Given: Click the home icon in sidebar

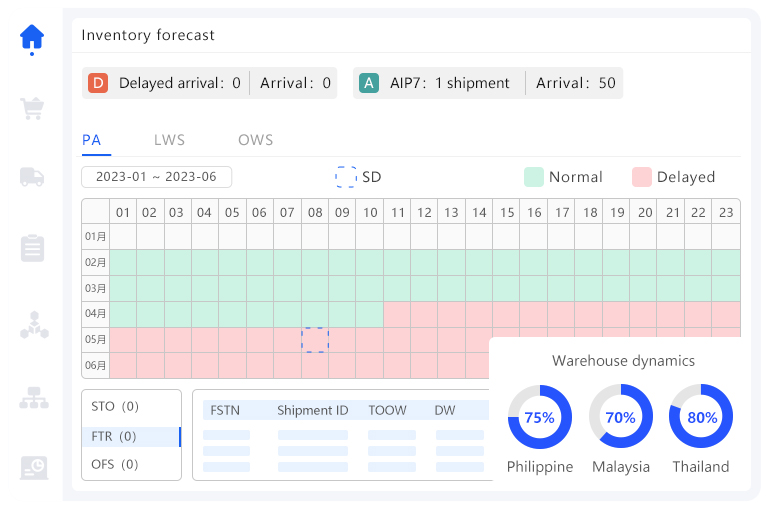Looking at the screenshot, I should pos(33,38).
